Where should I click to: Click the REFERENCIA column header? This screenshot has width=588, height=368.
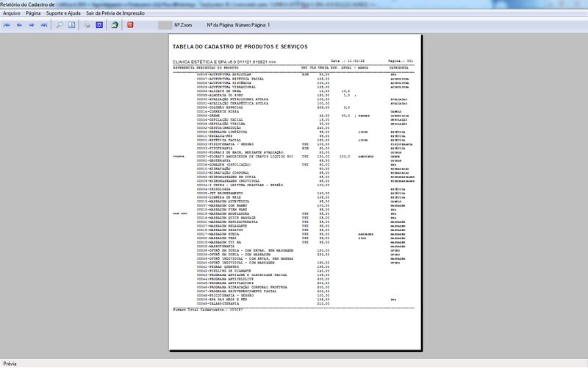(184, 68)
